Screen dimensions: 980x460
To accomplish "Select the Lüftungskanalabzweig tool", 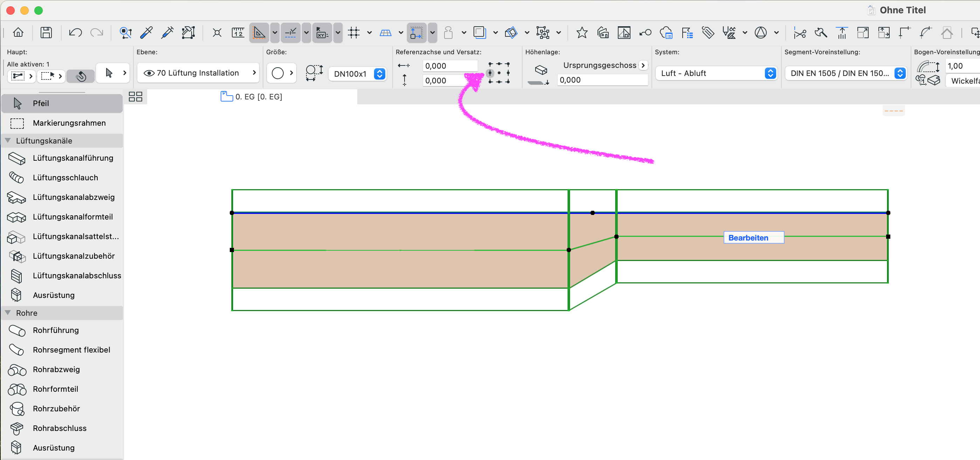I will coord(62,197).
